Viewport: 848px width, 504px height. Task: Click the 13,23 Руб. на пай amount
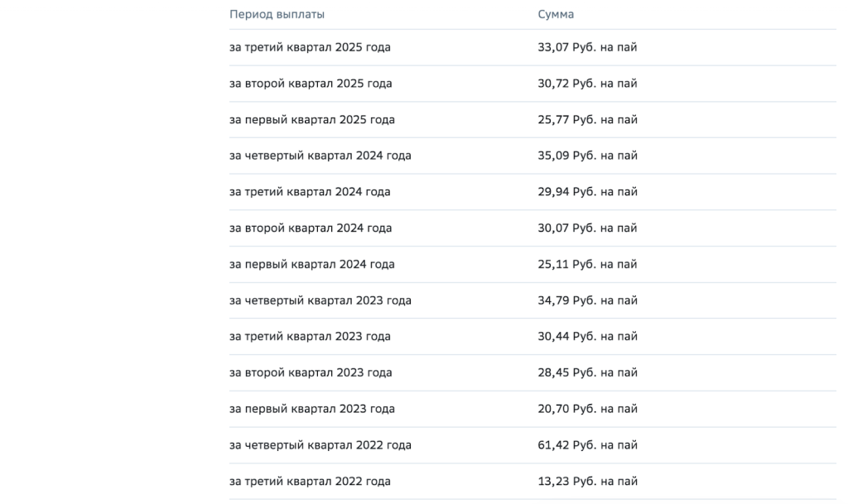(587, 482)
